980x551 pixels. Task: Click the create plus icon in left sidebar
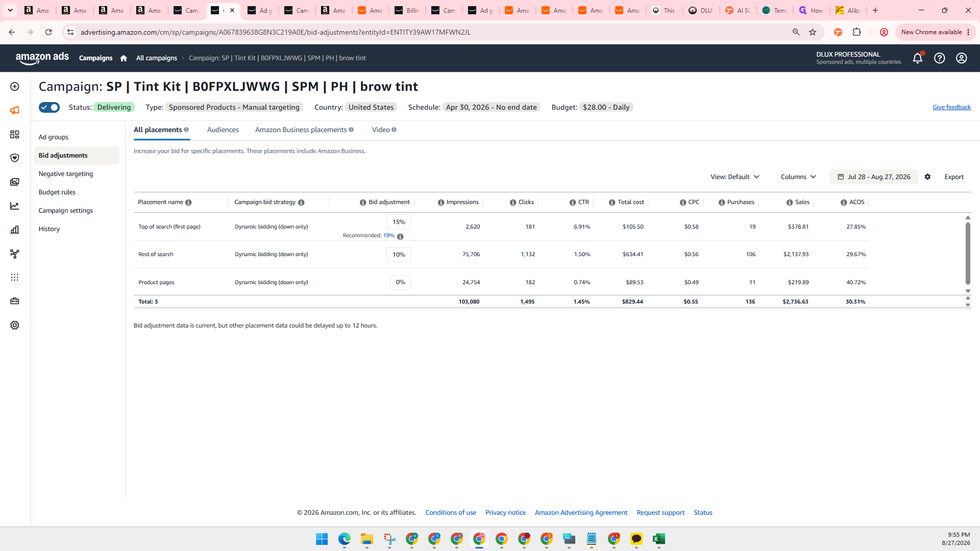tap(15, 87)
